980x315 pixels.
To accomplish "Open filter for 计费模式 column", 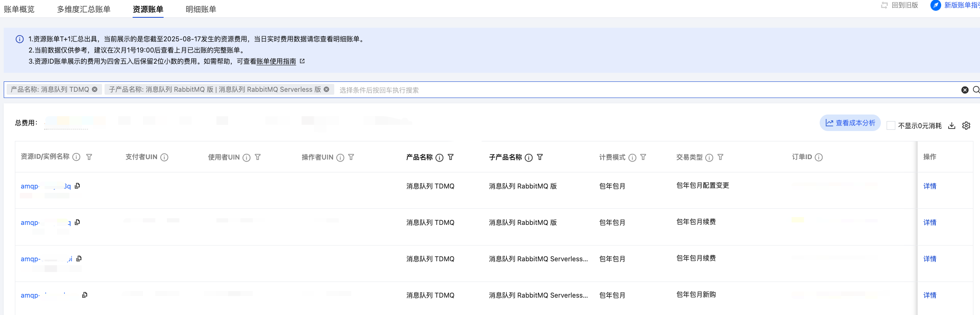I will point(643,157).
